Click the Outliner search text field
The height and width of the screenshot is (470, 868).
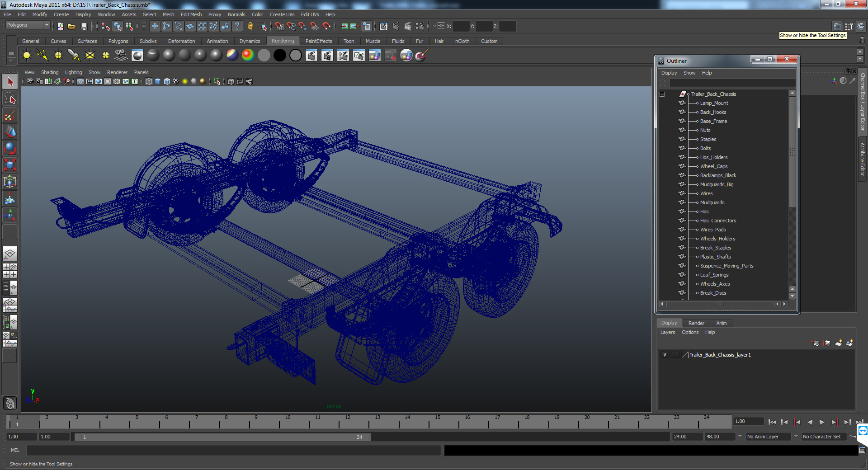tap(732, 83)
